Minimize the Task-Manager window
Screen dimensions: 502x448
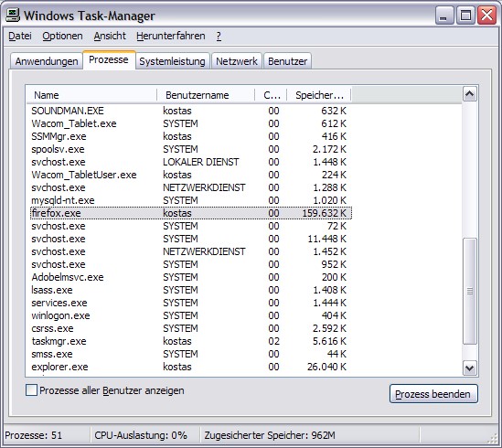[444, 15]
